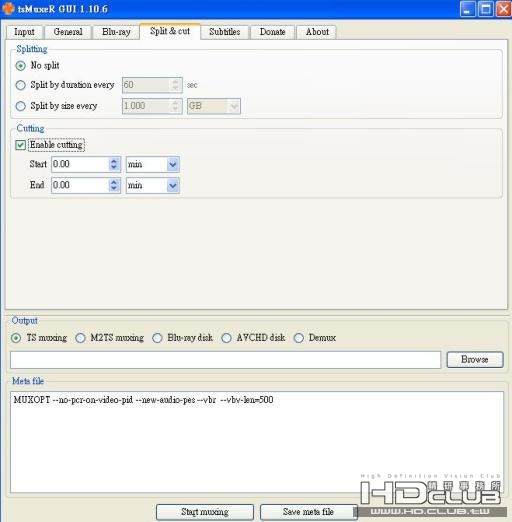Decrease the cutting End value with down arrow
The height and width of the screenshot is (522, 512).
tap(114, 189)
